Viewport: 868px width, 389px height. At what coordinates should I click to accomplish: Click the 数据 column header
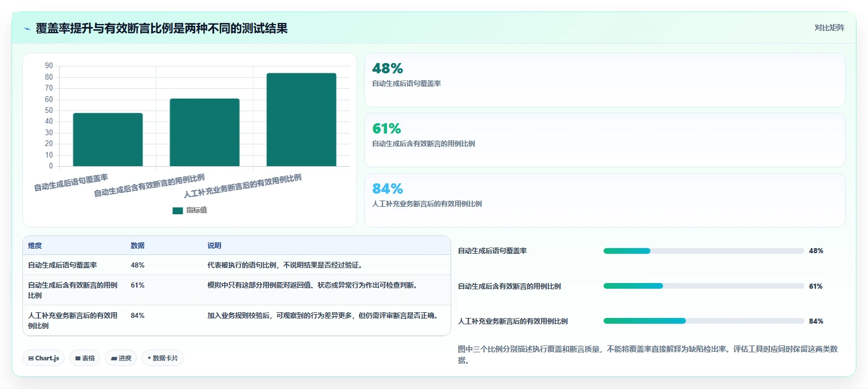pos(137,246)
